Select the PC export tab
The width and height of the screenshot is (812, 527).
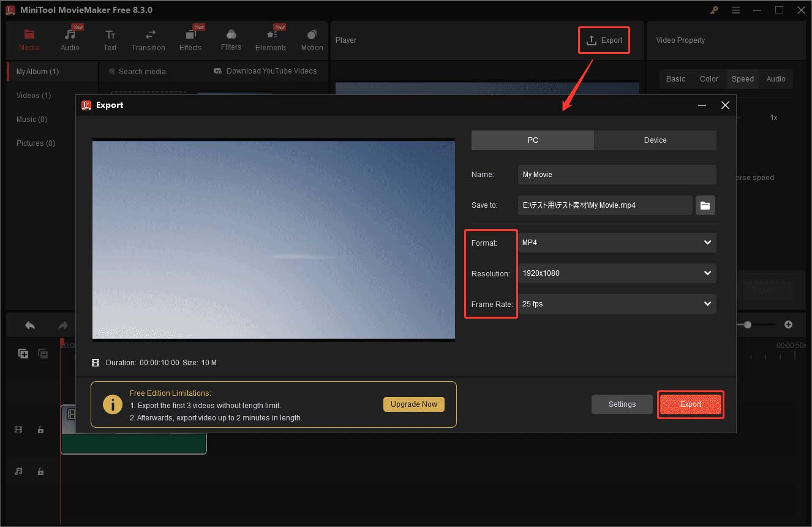[533, 140]
